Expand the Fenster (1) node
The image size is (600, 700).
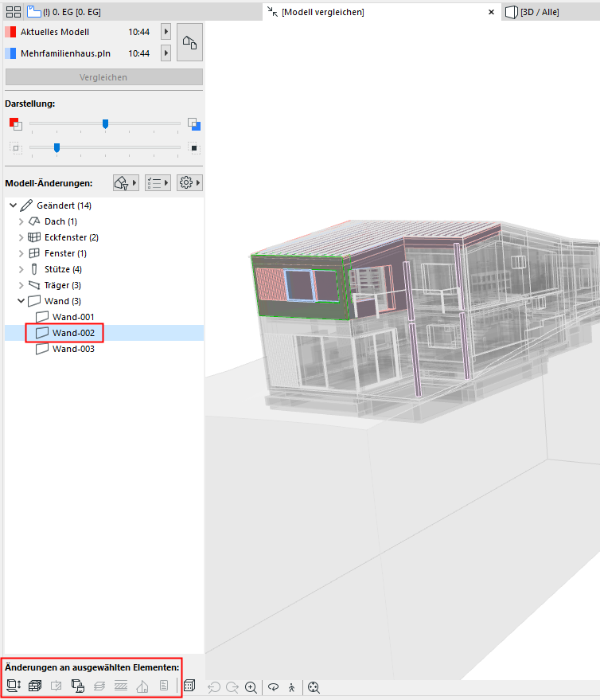pyautogui.click(x=21, y=253)
